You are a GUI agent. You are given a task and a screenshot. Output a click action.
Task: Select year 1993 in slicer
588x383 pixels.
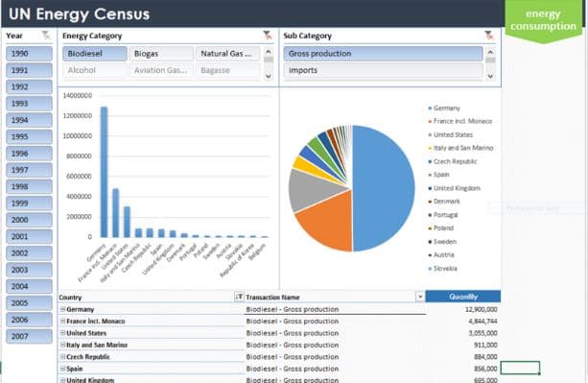coord(29,103)
